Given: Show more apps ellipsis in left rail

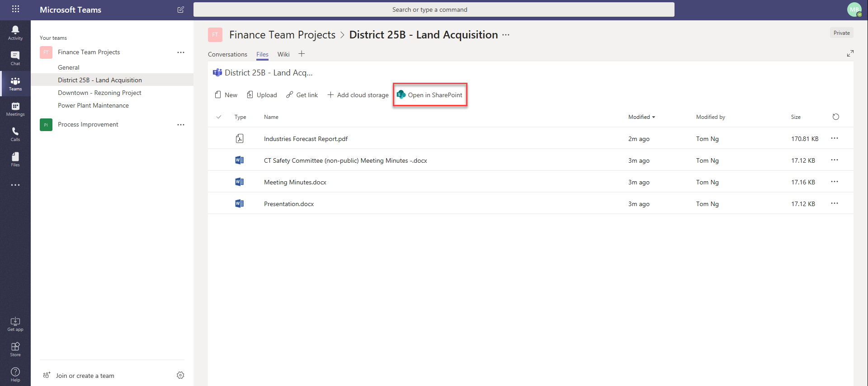Looking at the screenshot, I should pyautogui.click(x=15, y=185).
